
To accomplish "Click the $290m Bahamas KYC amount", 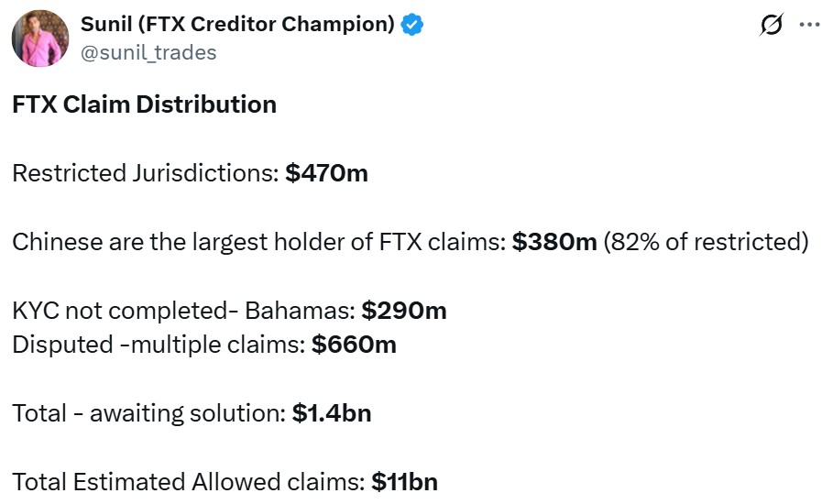I will coord(404,311).
